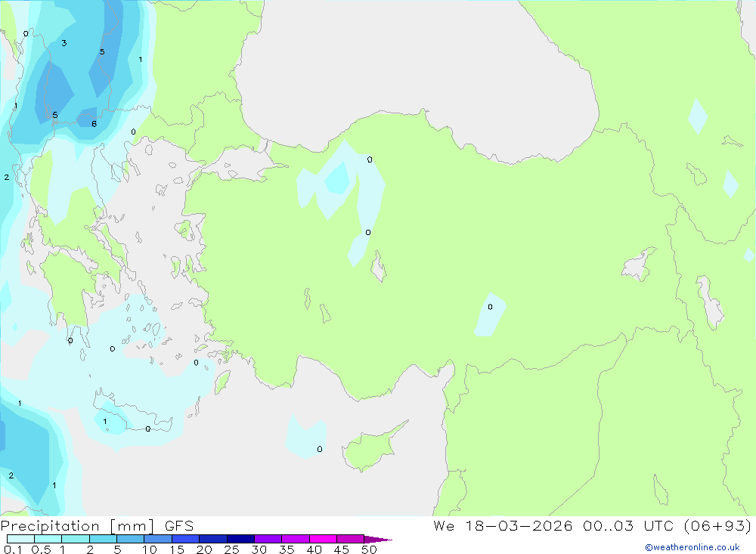The width and height of the screenshot is (756, 554).
Task: Click the '30' legend scale label
Action: tap(259, 549)
